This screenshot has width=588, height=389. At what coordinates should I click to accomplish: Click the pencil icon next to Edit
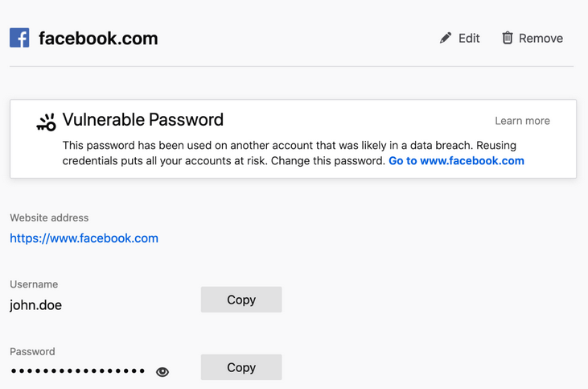point(446,38)
